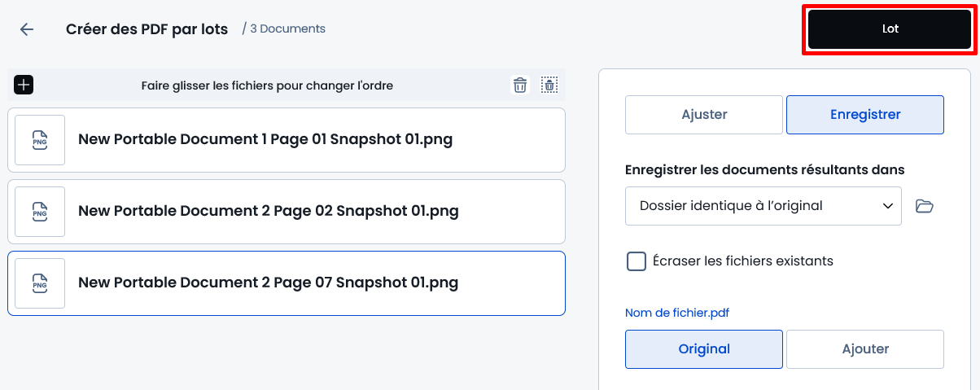Add files with the plus icon
The image size is (980, 390).
point(24,85)
